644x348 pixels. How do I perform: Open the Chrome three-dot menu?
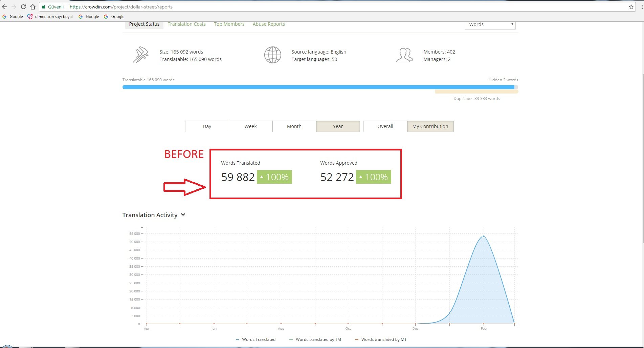click(x=642, y=7)
